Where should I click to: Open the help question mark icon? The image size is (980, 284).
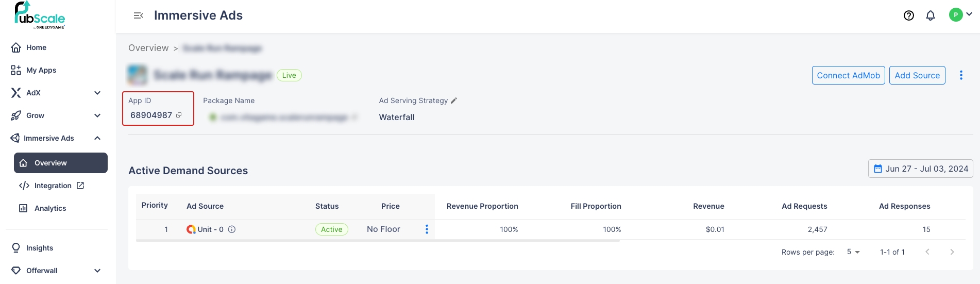coord(909,15)
